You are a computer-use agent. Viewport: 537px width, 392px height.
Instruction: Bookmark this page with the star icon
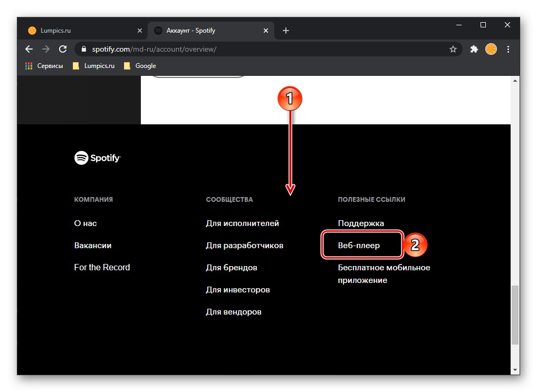[453, 49]
